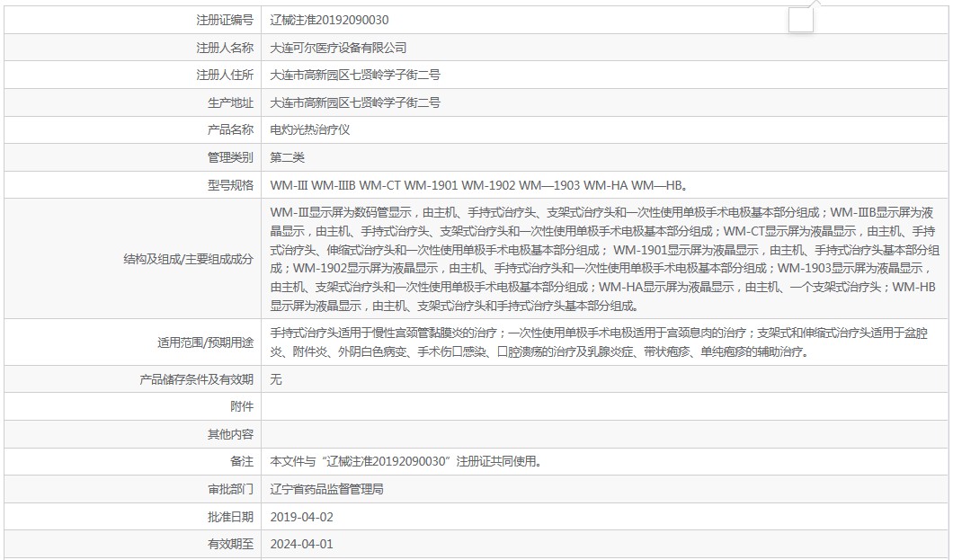Click the 结构及组成/主要组成成分 label
This screenshot has height=560, width=953.
[189, 259]
